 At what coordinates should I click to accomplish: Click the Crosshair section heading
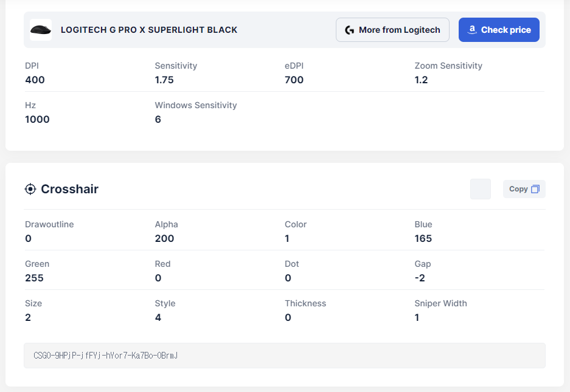click(69, 189)
